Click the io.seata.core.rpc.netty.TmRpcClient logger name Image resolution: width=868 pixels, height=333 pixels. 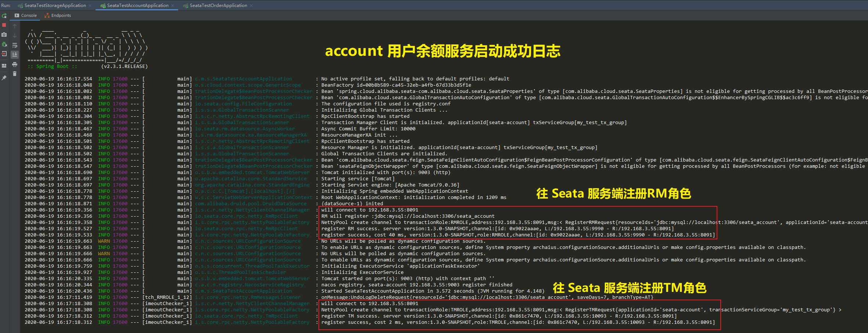pyautogui.click(x=246, y=316)
